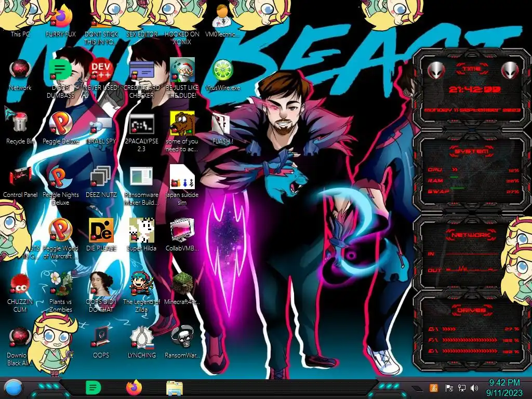
Task: Open The Legend of Zilda shortcut
Action: (x=141, y=292)
